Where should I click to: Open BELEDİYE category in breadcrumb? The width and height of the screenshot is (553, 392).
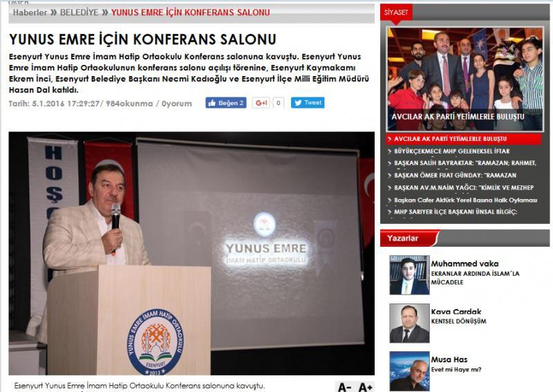point(79,12)
